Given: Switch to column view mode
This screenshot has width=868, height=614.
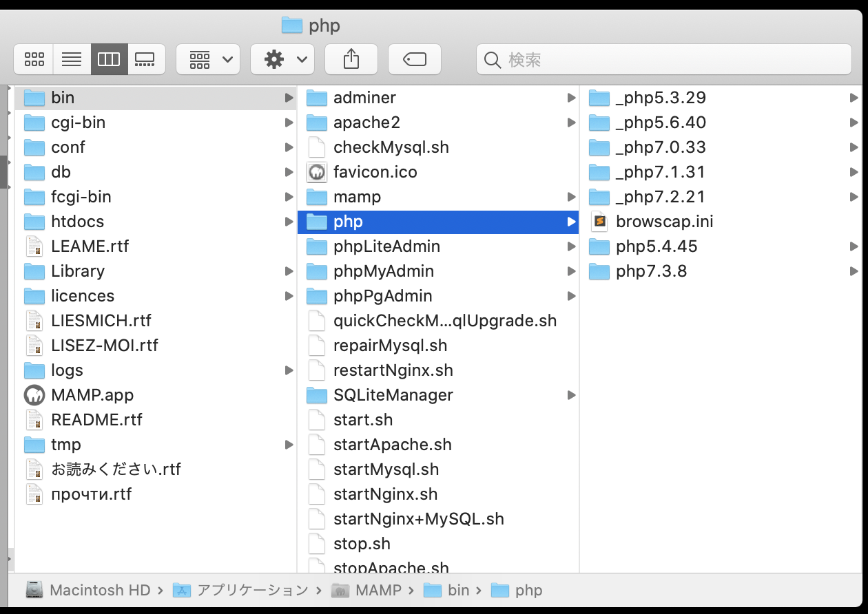Looking at the screenshot, I should click(109, 59).
